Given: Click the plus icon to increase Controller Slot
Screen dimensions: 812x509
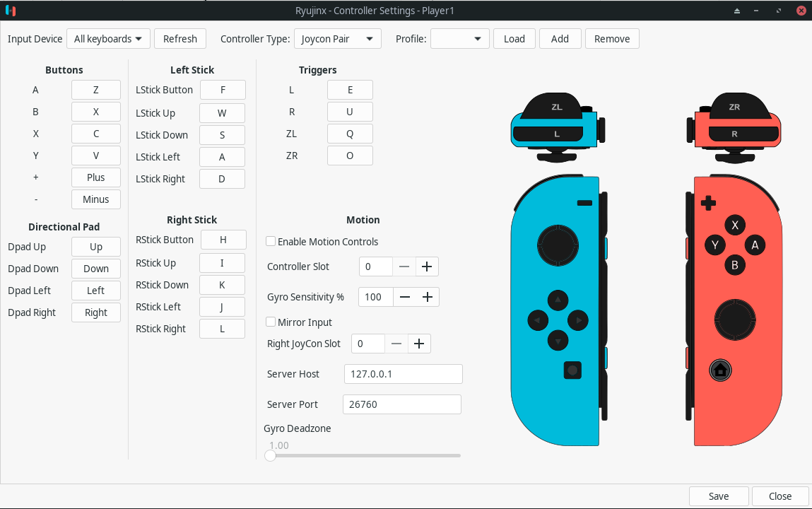Looking at the screenshot, I should click(x=427, y=267).
